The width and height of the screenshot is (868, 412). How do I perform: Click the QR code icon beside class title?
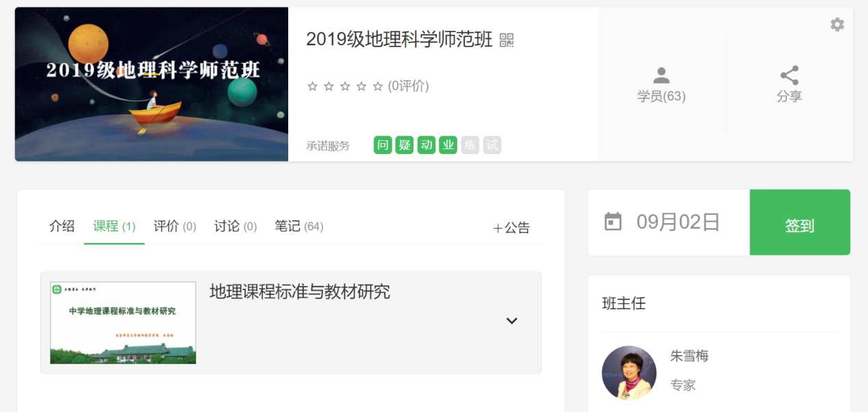[507, 40]
